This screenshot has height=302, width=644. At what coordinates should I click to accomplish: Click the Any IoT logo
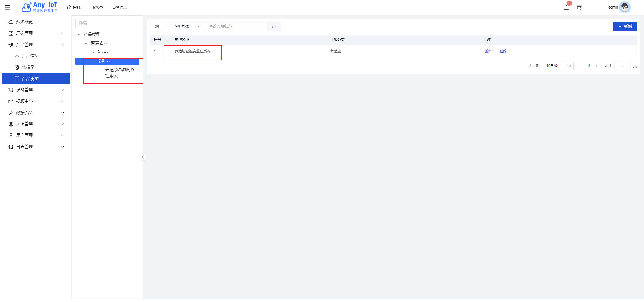coord(40,7)
